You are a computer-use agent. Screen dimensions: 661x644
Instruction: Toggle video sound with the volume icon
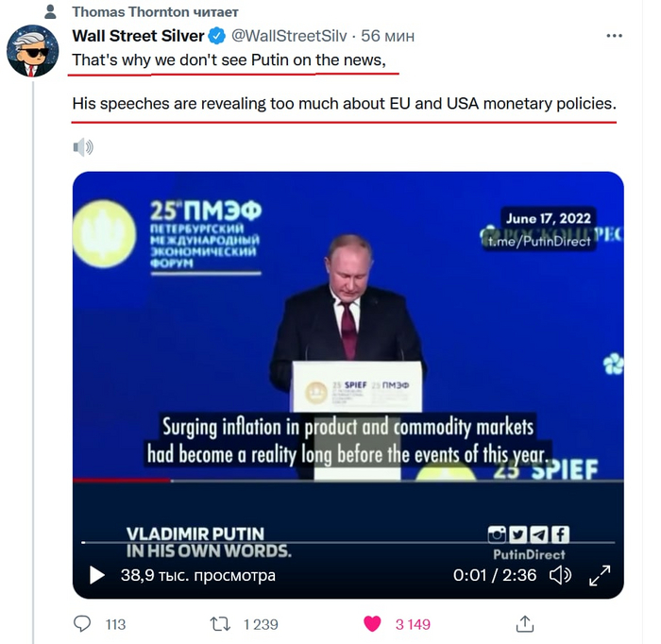point(560,575)
